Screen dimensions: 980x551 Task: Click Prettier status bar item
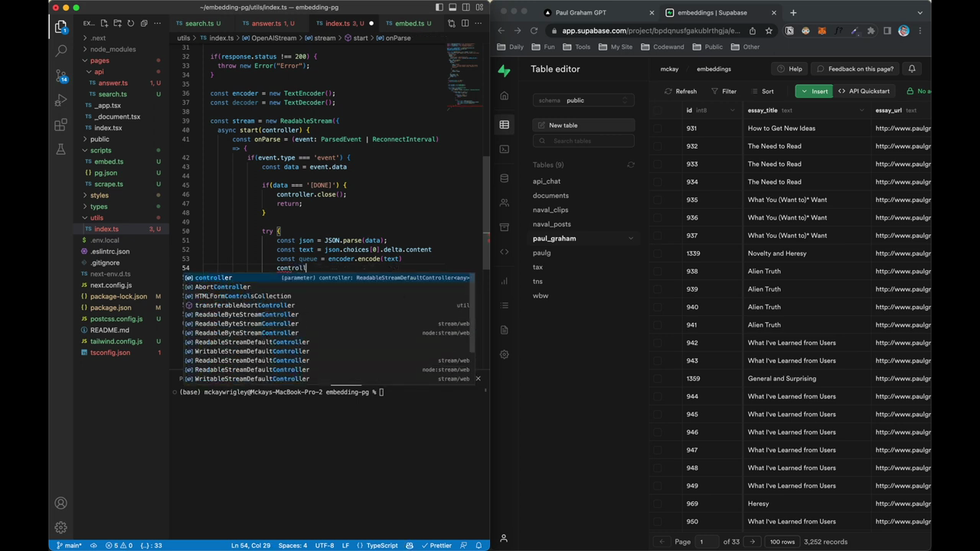[436, 546]
